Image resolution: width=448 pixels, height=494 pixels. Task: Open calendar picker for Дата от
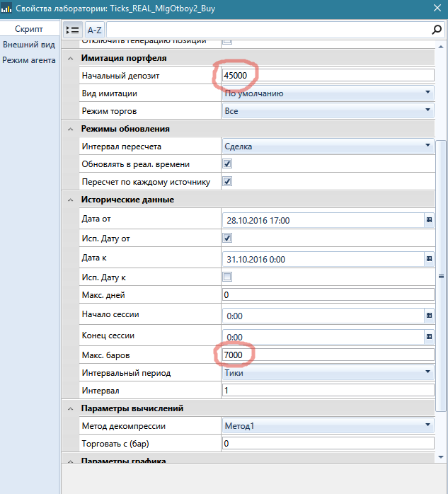pos(428,220)
